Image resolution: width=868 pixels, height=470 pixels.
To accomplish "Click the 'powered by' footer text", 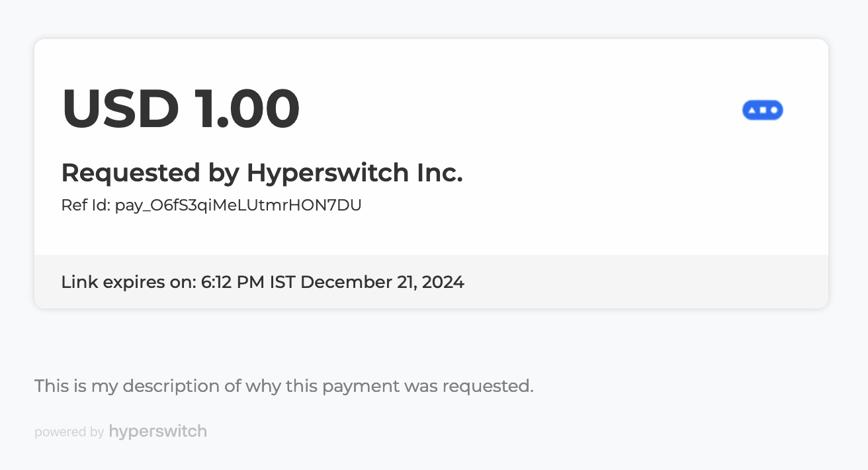I will pos(69,432).
